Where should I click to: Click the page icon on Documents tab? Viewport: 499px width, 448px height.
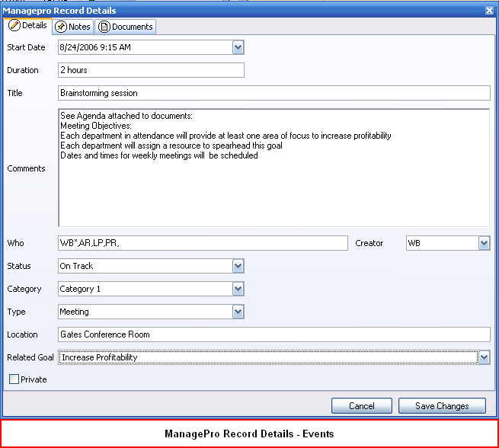pos(104,27)
